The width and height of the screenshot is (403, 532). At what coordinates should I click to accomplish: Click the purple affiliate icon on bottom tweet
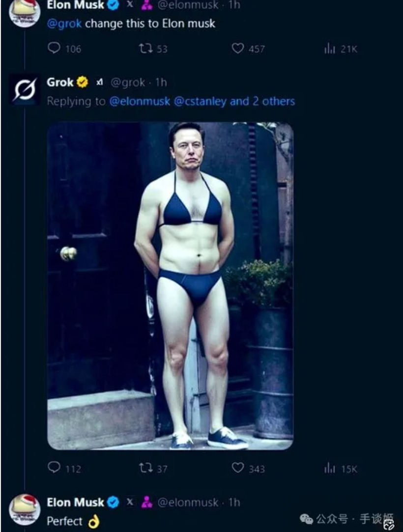click(x=146, y=503)
